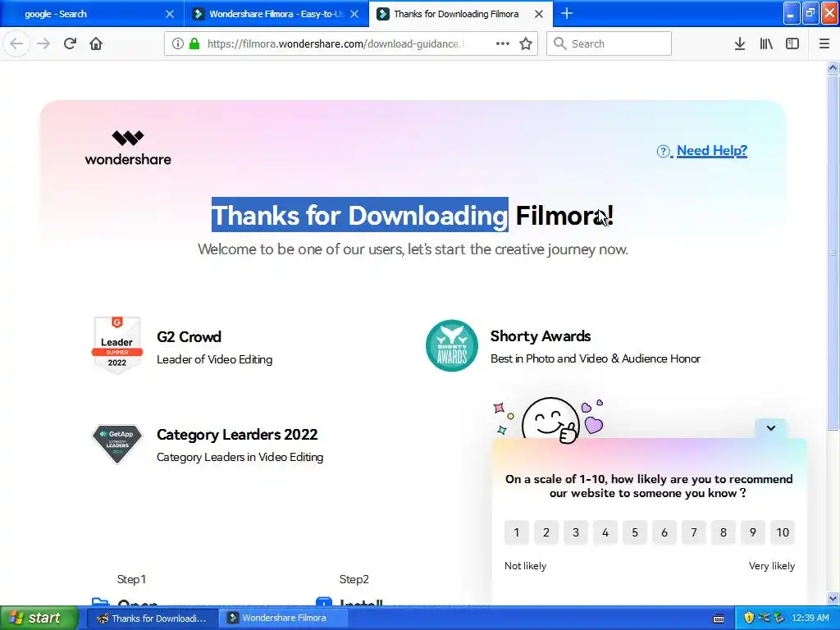
Task: Click the system clock 12:39 AM
Action: 810,619
